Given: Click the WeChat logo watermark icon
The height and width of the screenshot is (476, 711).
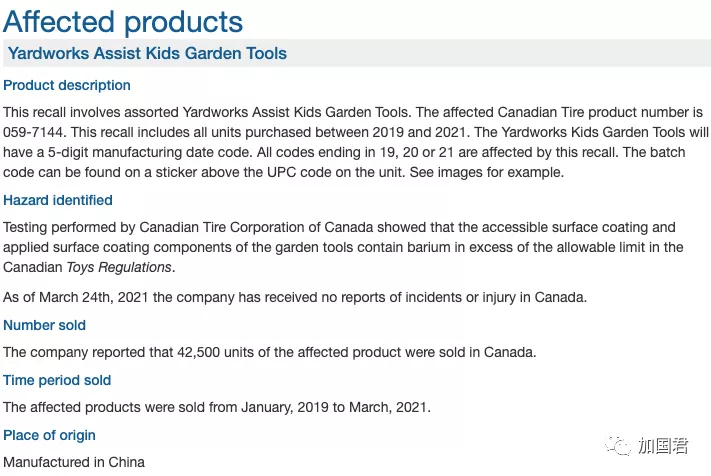Looking at the screenshot, I should tap(618, 446).
